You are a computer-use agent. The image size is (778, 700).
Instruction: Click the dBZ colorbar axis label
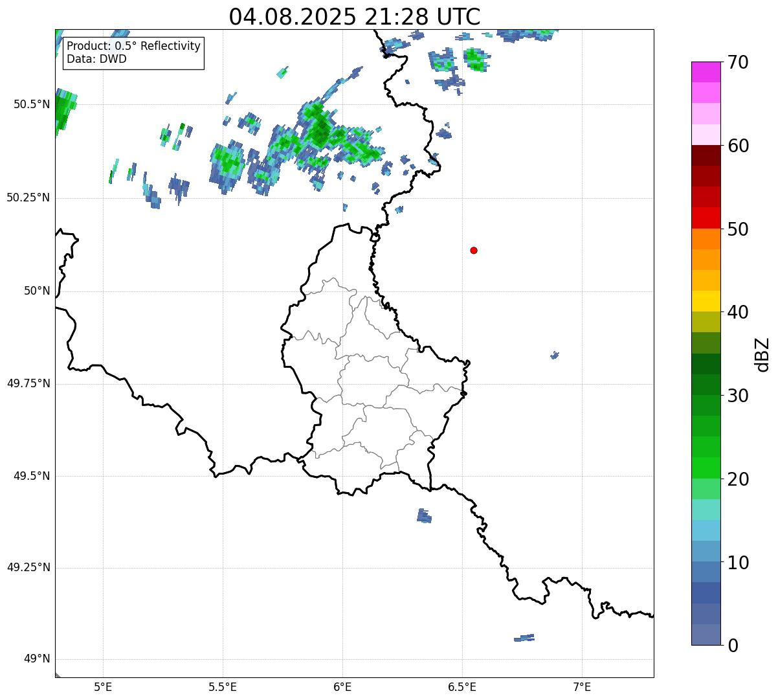point(763,354)
